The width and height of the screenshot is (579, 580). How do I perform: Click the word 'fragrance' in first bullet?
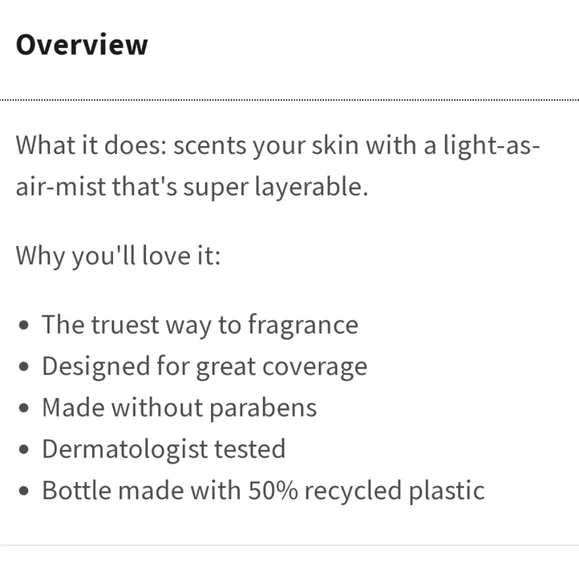pos(303,326)
